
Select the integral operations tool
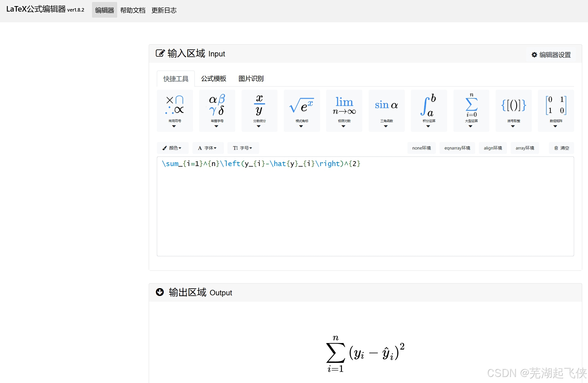tap(429, 111)
